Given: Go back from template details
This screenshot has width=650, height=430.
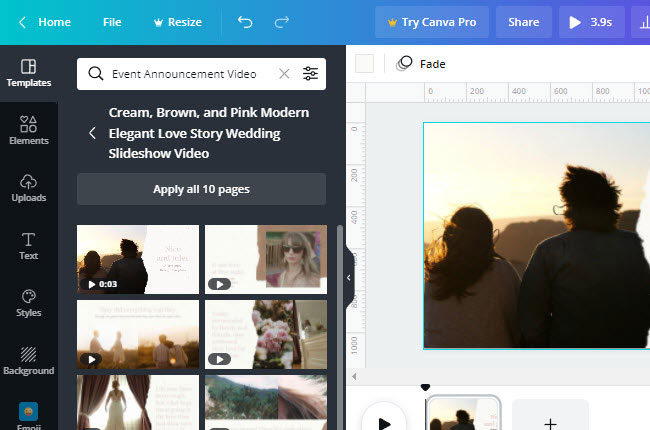Looking at the screenshot, I should tap(92, 133).
